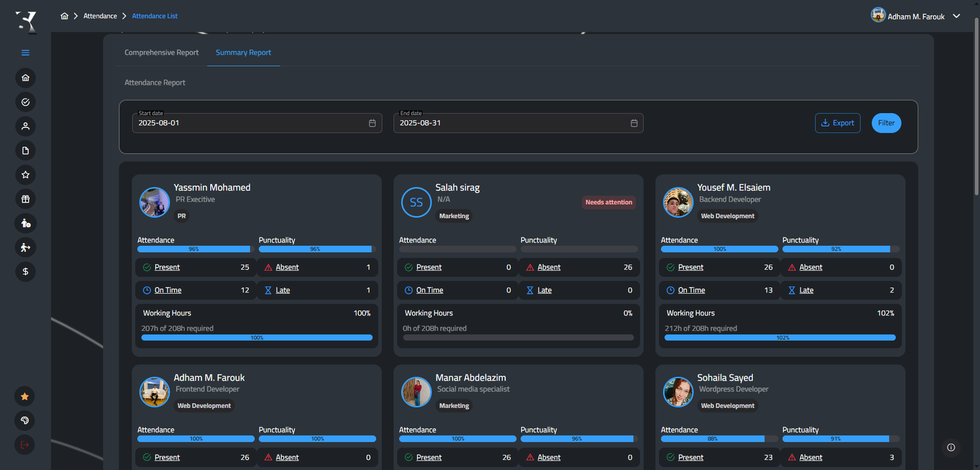
Task: Open the check-circle sidebar icon
Action: click(x=25, y=102)
